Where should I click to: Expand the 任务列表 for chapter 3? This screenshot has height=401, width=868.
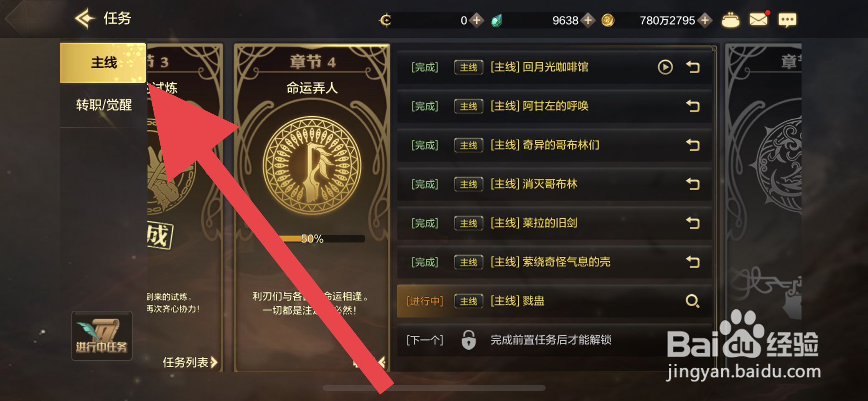[x=190, y=362]
